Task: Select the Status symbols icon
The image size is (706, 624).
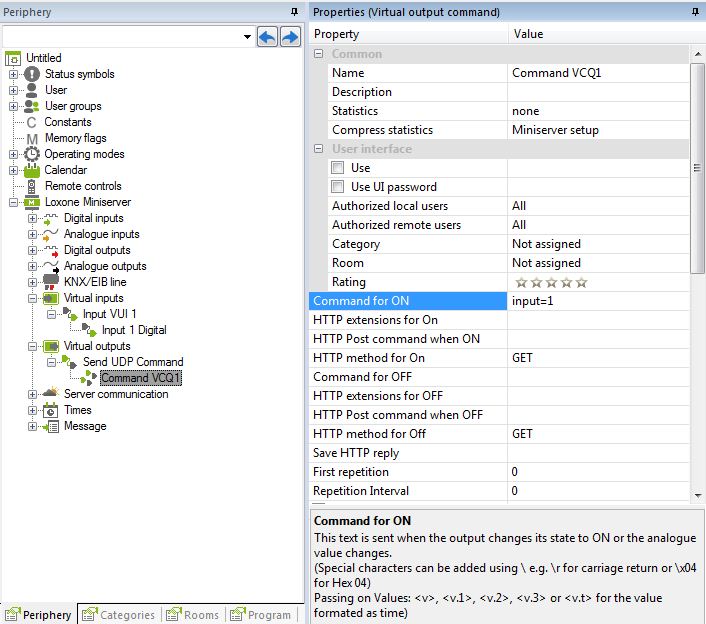Action: [32, 74]
